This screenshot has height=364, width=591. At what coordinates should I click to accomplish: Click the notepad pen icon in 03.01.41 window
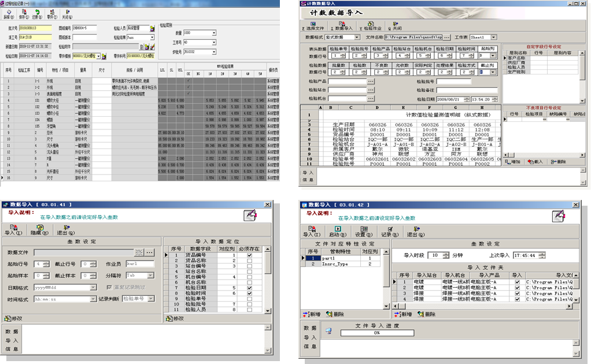click(250, 215)
